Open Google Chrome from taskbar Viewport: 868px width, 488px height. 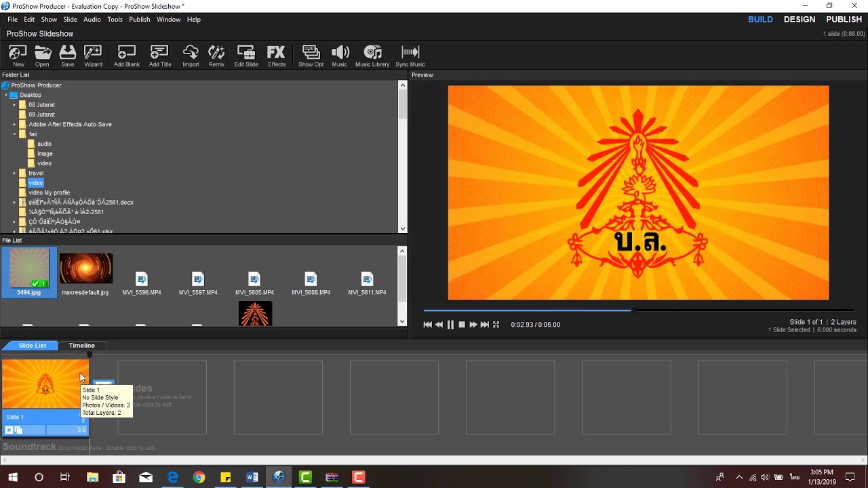tap(199, 477)
